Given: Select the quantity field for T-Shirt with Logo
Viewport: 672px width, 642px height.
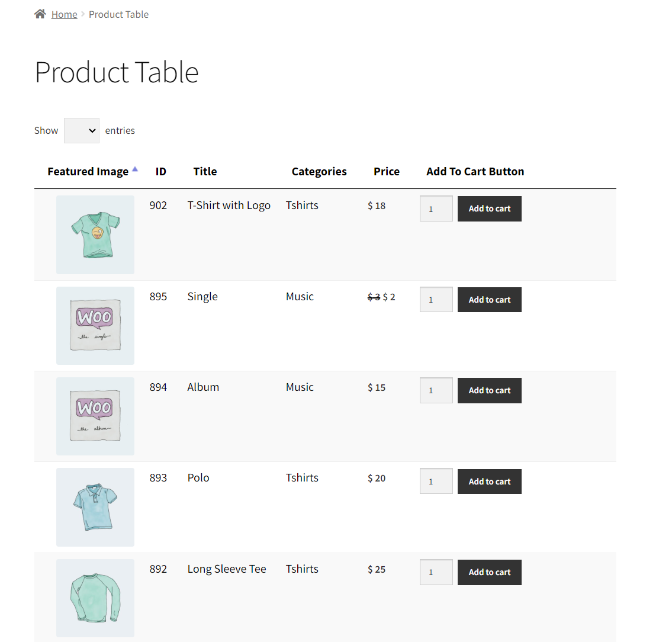Looking at the screenshot, I should pos(436,208).
